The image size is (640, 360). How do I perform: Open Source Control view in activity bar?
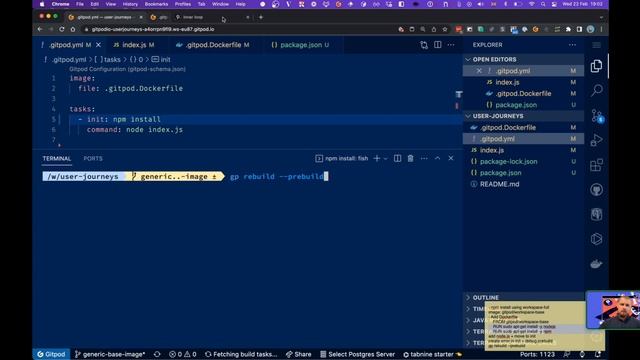click(x=597, y=116)
